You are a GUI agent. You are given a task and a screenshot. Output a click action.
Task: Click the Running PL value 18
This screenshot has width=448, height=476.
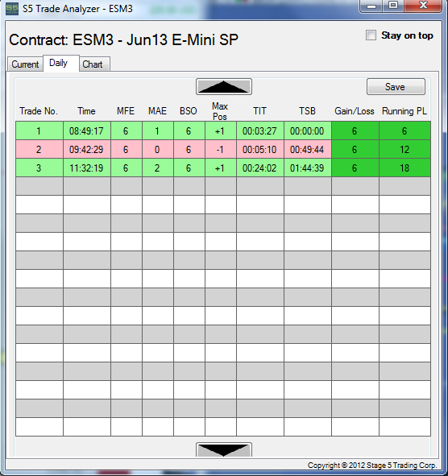point(404,168)
